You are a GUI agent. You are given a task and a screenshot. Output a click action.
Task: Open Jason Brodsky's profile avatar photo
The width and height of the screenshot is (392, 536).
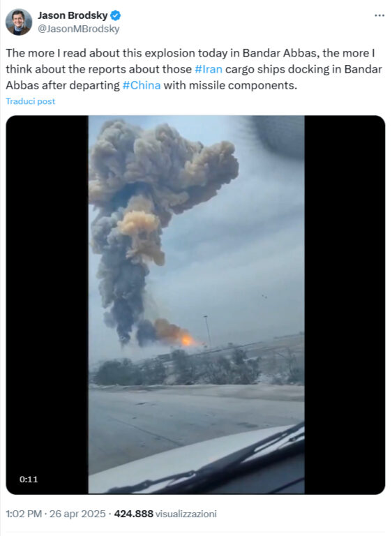coord(19,22)
